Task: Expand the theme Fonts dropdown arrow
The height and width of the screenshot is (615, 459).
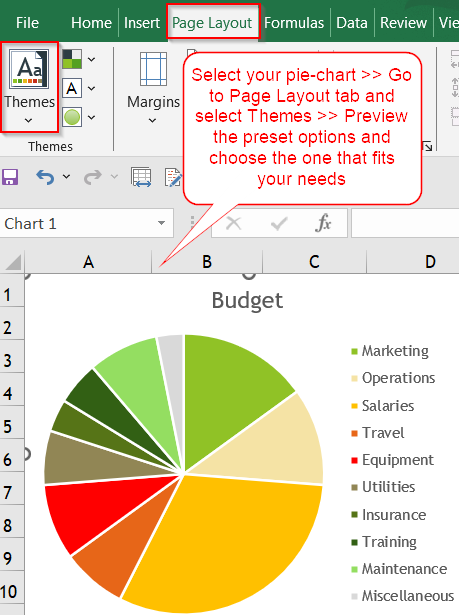Action: pos(91,89)
